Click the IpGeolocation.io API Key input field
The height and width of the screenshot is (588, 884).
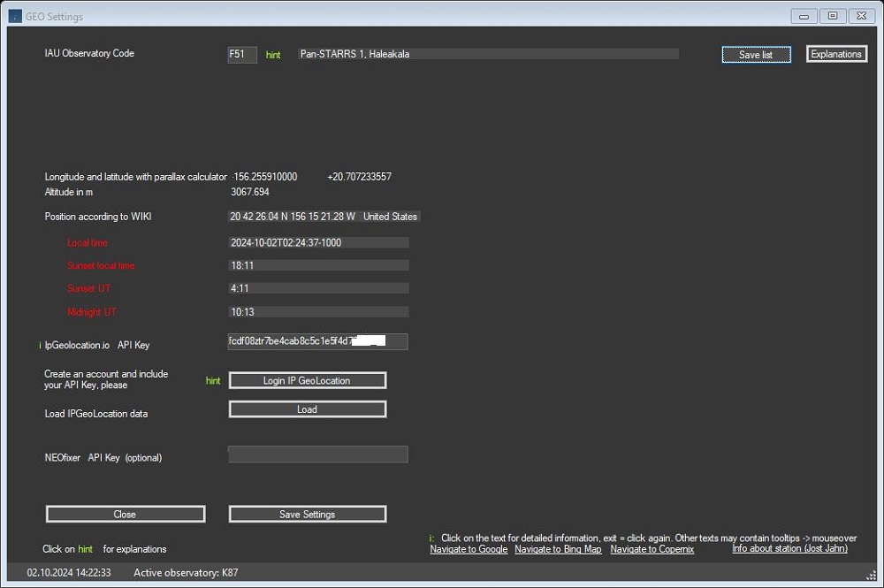tap(317, 341)
